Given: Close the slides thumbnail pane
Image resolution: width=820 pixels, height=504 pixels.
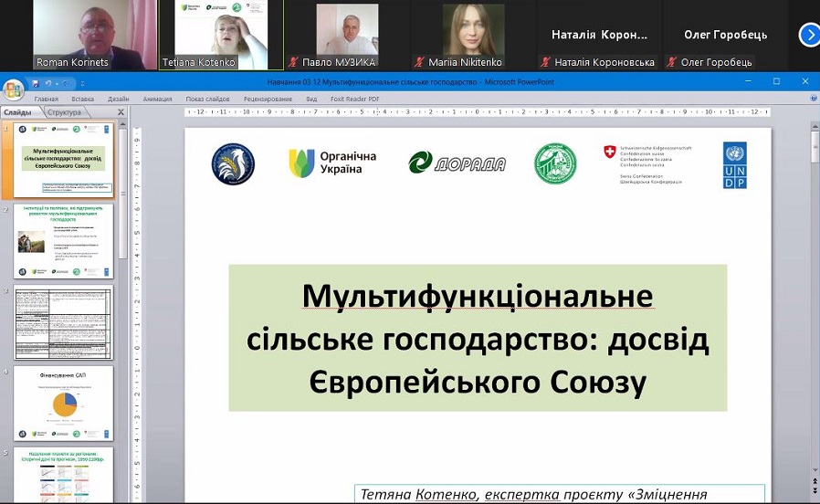Looking at the screenshot, I should 121,112.
